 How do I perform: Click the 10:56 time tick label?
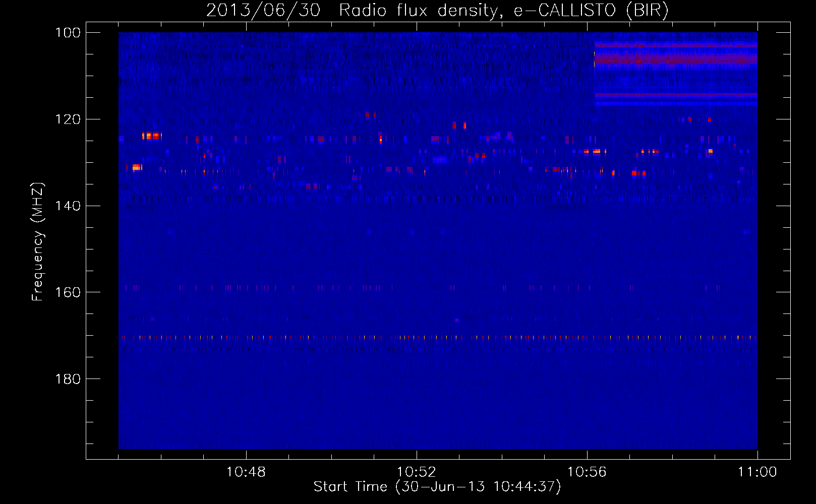point(587,472)
